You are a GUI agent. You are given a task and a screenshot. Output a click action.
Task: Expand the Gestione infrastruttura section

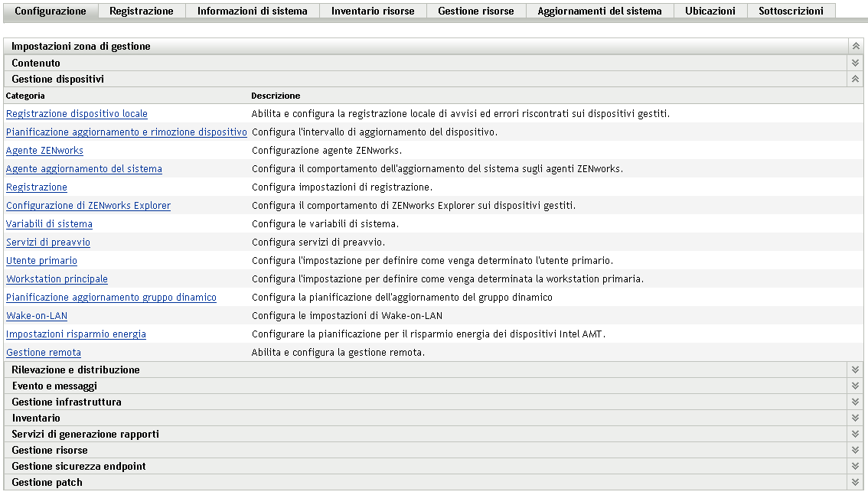tap(854, 402)
